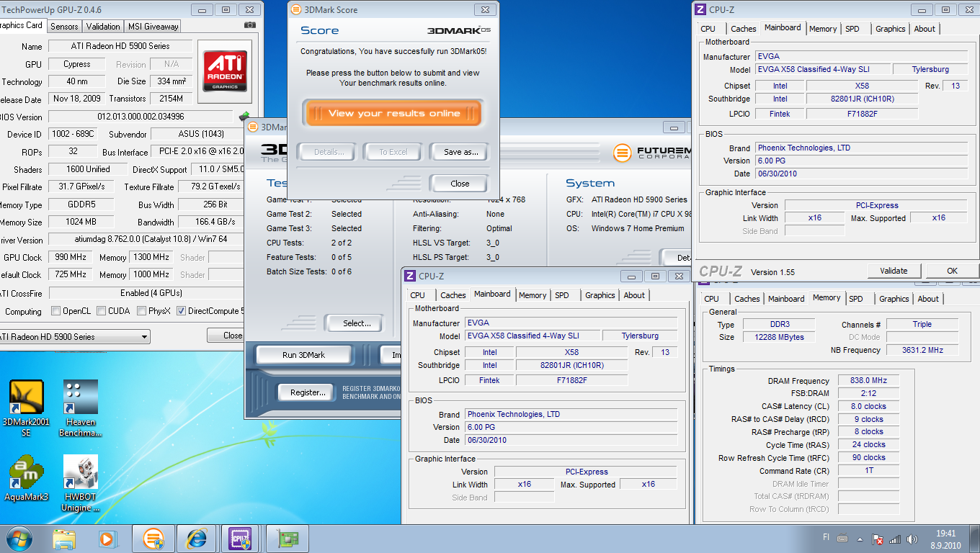
Task: Click the CAS# Latency value 8.0 clocks
Action: pos(869,407)
